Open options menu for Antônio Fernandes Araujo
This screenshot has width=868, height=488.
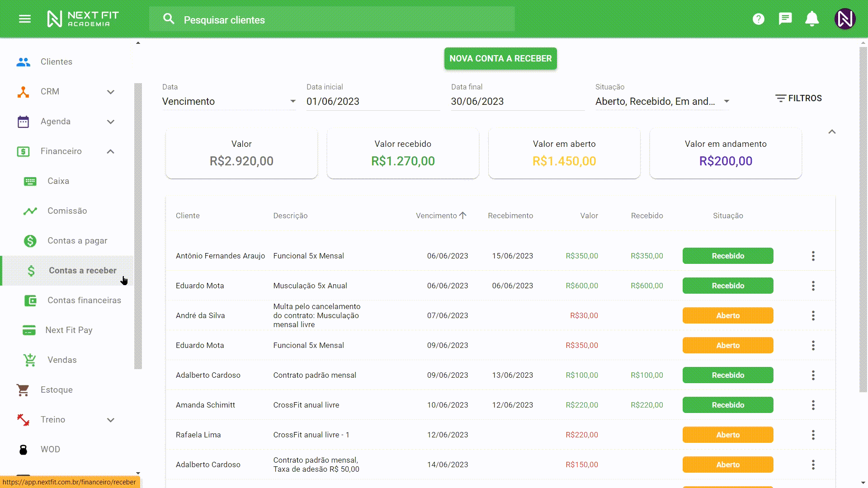point(813,256)
